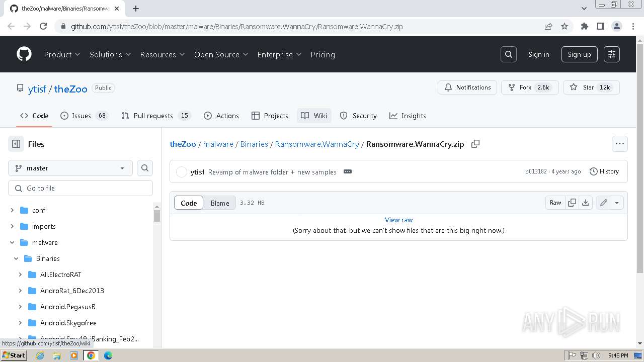Open the Projects tab

coord(270,116)
